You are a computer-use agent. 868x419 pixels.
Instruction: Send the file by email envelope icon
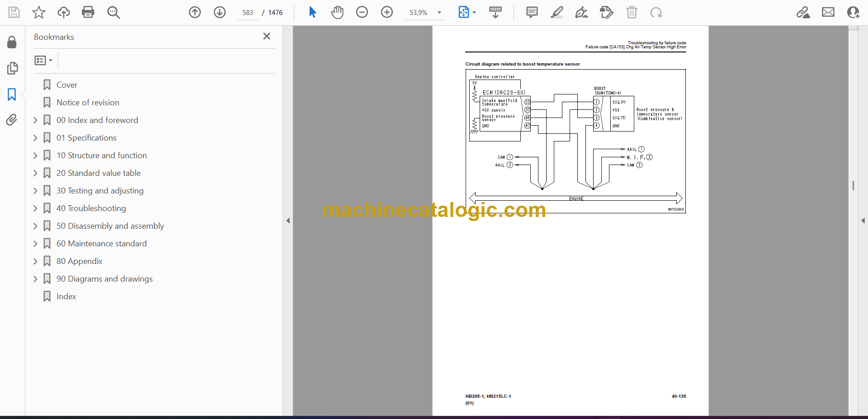click(x=828, y=12)
